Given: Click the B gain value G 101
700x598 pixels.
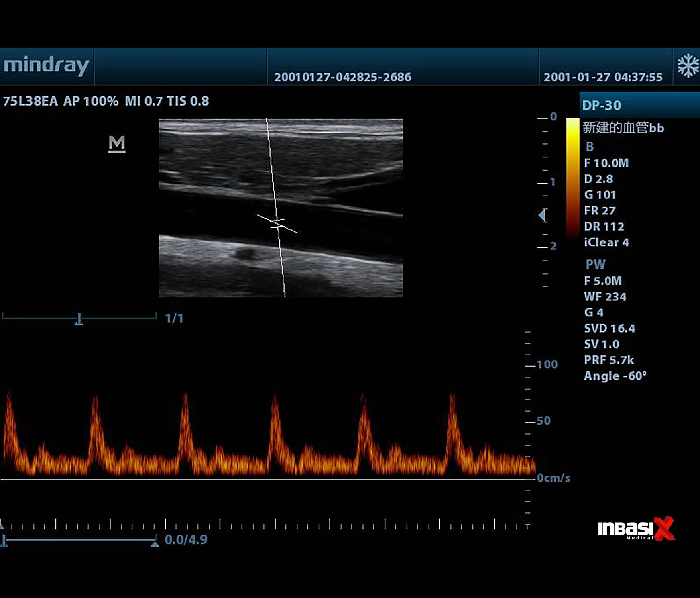Looking at the screenshot, I should tap(600, 195).
